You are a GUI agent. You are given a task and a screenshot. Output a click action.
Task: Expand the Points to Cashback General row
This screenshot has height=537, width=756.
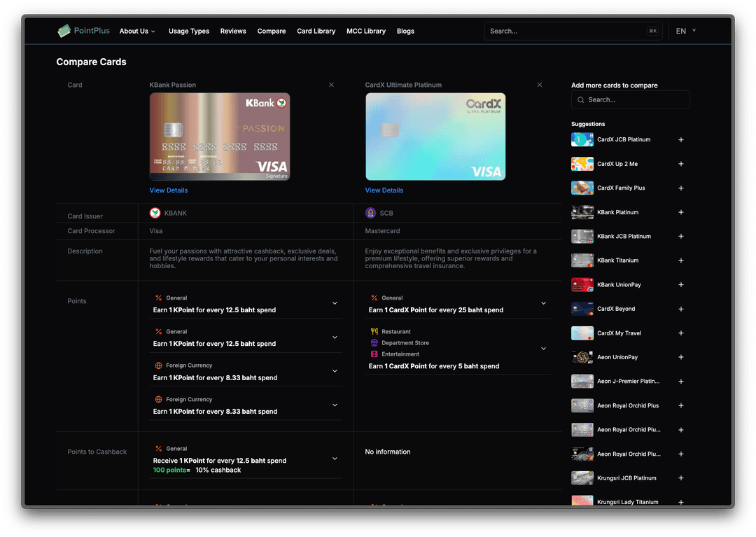coord(335,459)
